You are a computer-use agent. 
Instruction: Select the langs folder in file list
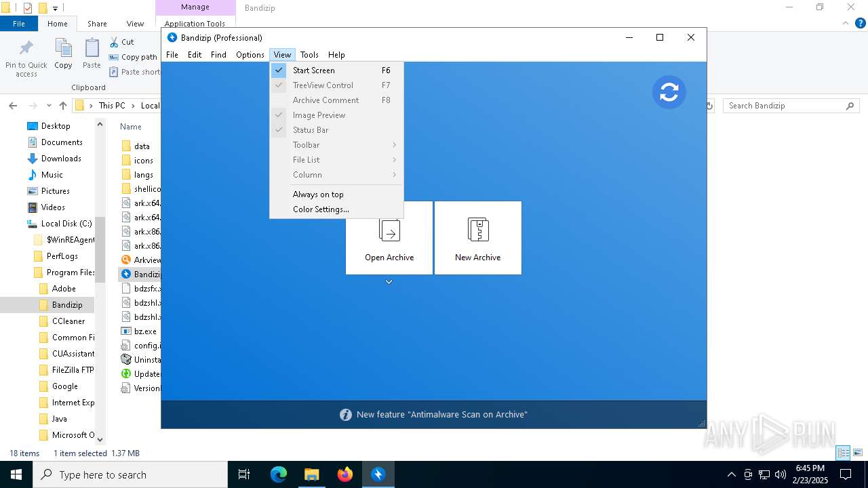click(143, 175)
